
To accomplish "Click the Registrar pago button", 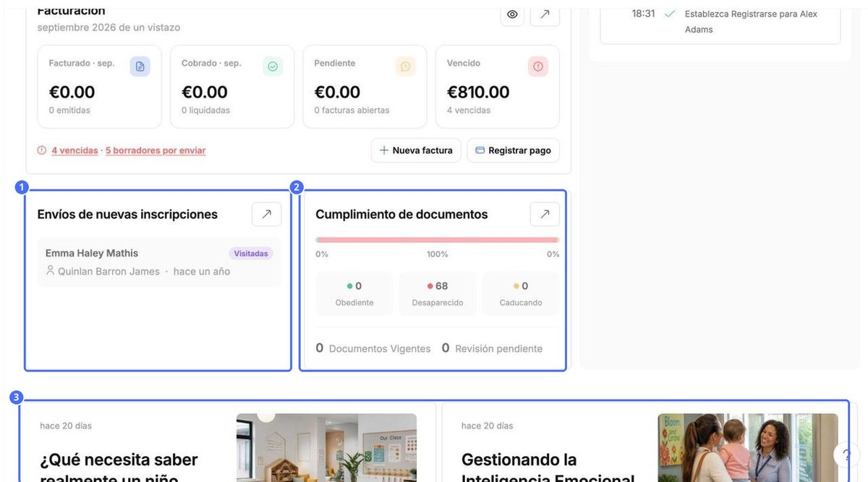I will point(514,150).
